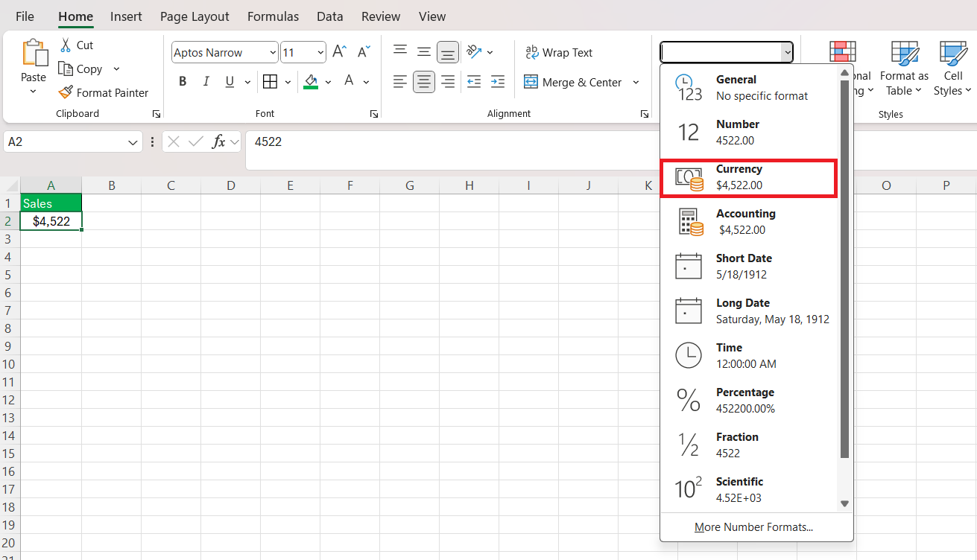Choose the General number format

click(749, 88)
